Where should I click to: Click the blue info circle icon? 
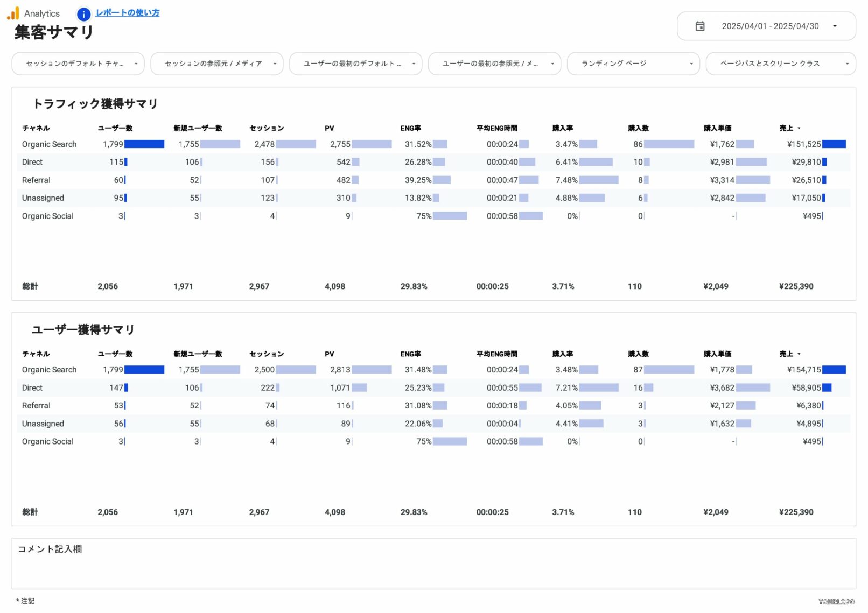click(x=83, y=14)
